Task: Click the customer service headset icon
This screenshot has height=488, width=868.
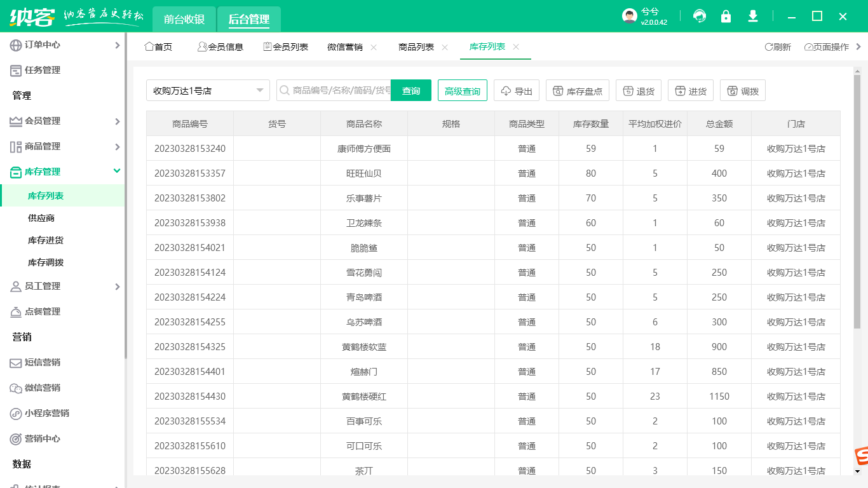Action: pos(700,17)
